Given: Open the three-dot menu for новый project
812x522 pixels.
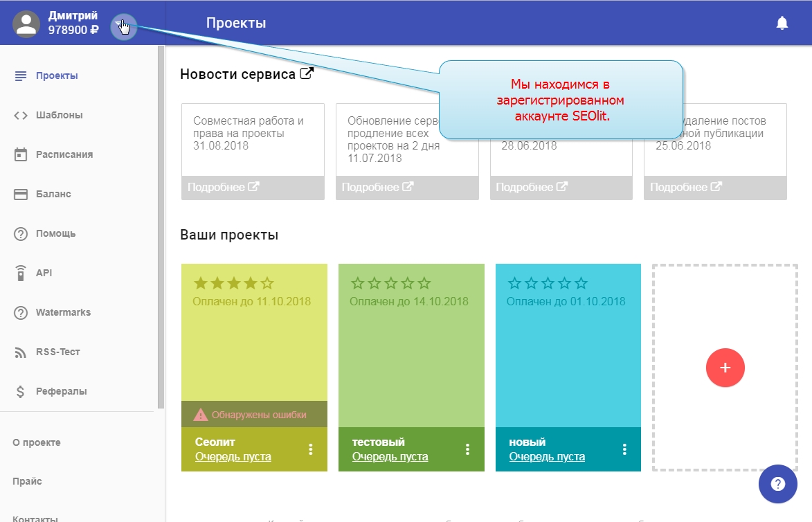Looking at the screenshot, I should (x=624, y=449).
